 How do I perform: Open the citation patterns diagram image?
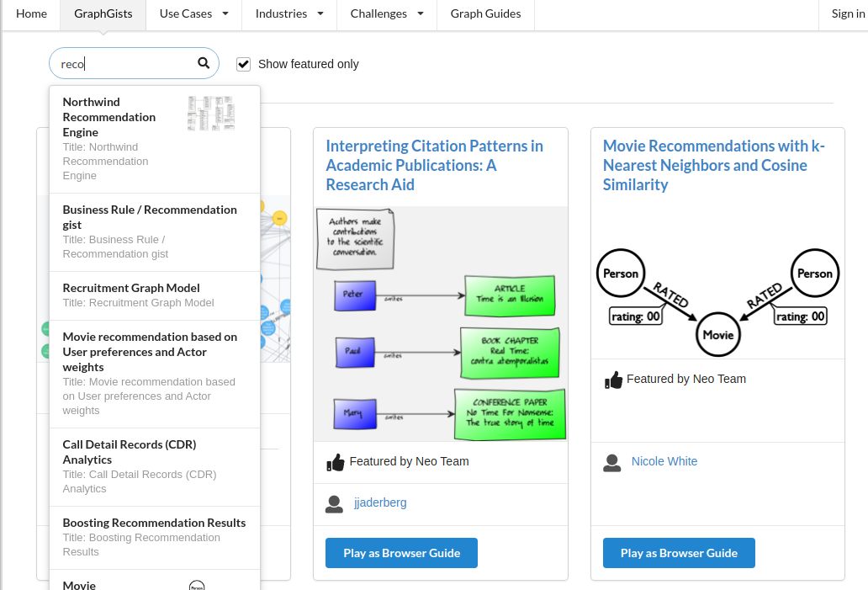[x=441, y=323]
